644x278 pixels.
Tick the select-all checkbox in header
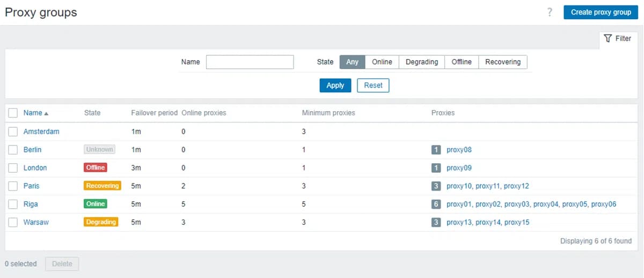pos(13,113)
